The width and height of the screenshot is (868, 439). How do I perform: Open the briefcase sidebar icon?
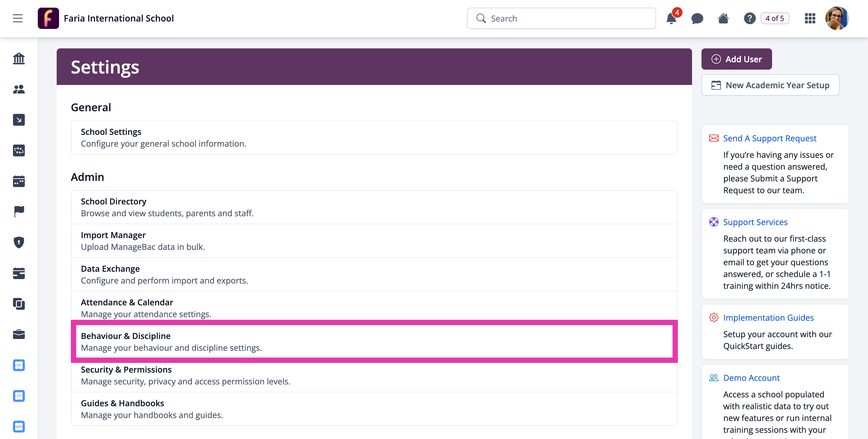click(19, 334)
